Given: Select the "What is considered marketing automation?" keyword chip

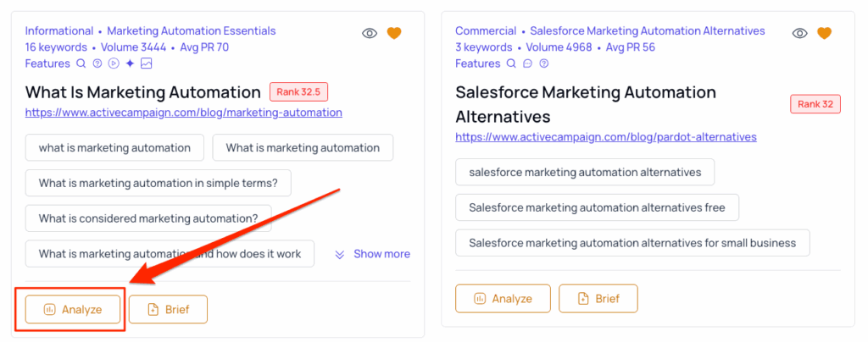Looking at the screenshot, I should click(x=148, y=218).
